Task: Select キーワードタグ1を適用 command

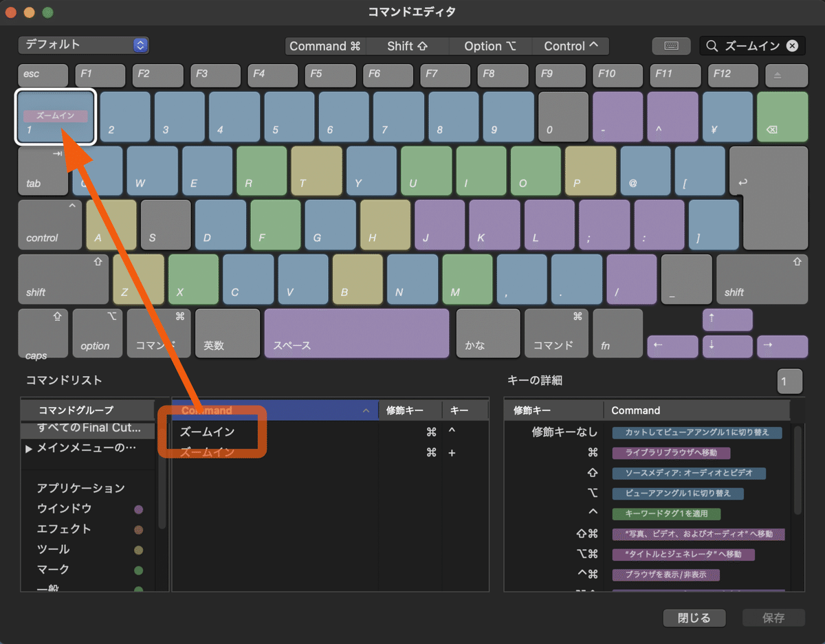Action: pyautogui.click(x=665, y=513)
